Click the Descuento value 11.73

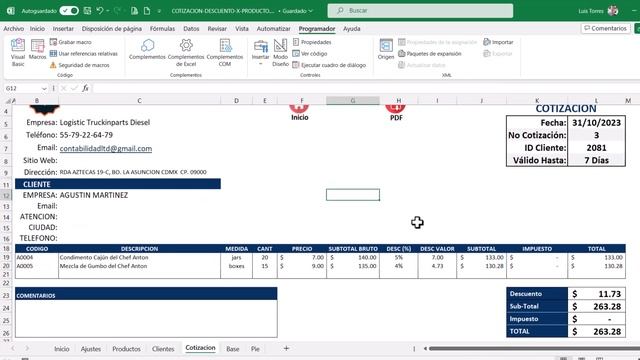pyautogui.click(x=596, y=294)
